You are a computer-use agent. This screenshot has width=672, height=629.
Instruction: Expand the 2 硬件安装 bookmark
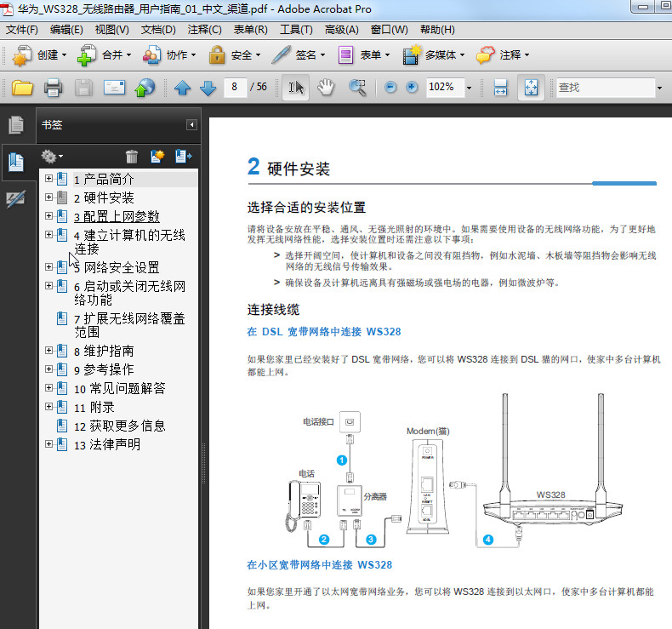pos(48,197)
